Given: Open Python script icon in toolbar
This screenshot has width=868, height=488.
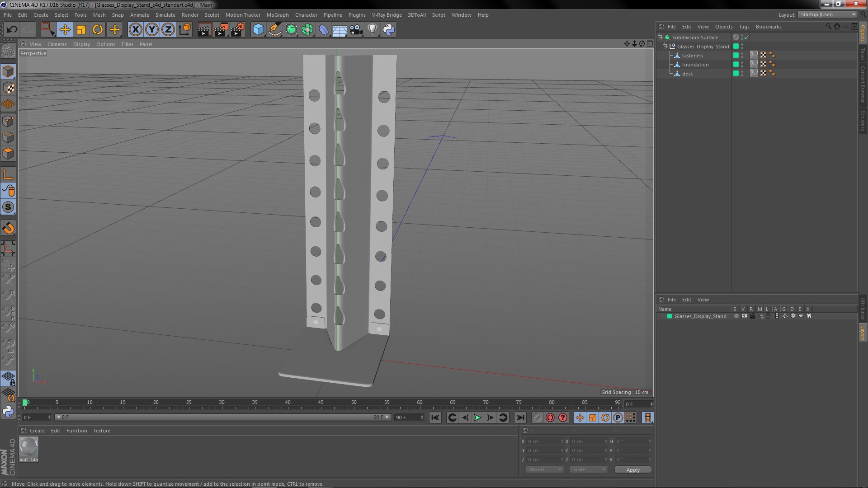Looking at the screenshot, I should (x=389, y=30).
